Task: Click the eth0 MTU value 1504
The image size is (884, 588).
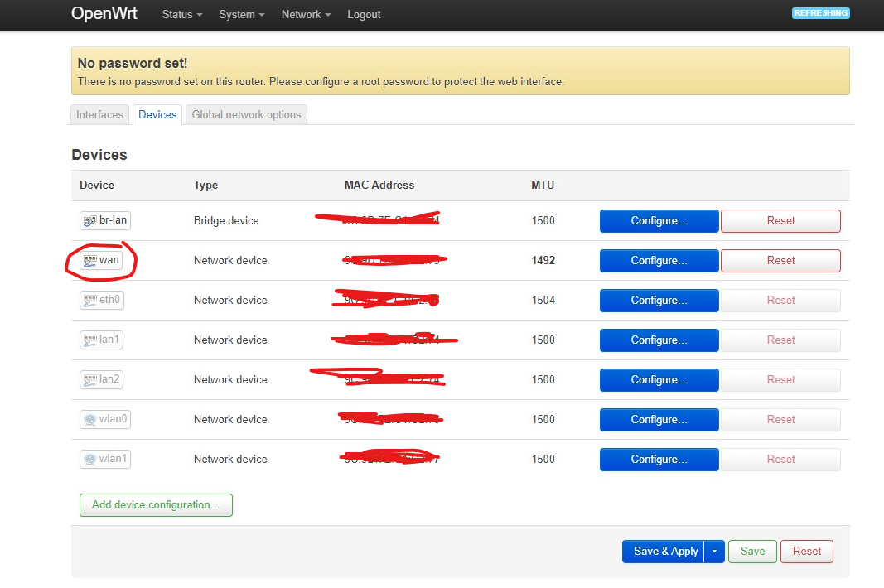Action: pos(543,301)
